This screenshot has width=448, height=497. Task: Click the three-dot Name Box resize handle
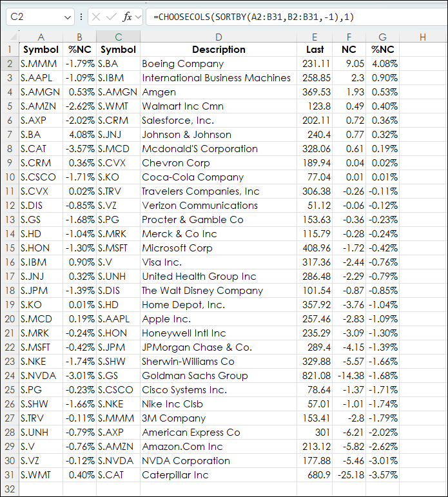tap(81, 17)
